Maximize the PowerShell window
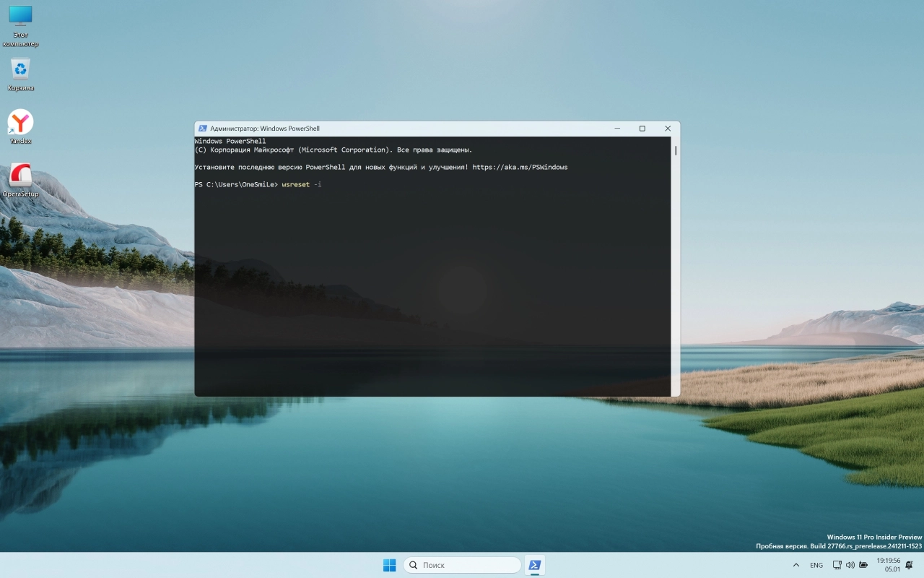The width and height of the screenshot is (924, 578). [x=642, y=129]
